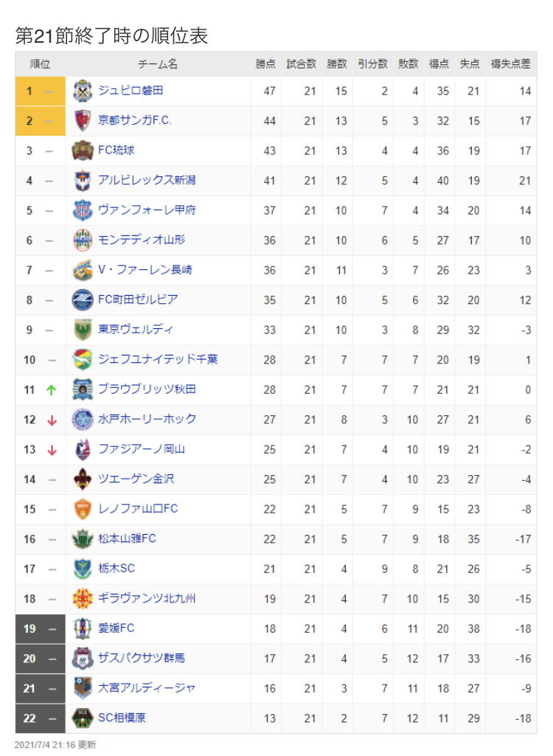Click the ヴァンフォーレ甲府 emblem icon
Image resolution: width=553 pixels, height=756 pixels.
pyautogui.click(x=82, y=210)
